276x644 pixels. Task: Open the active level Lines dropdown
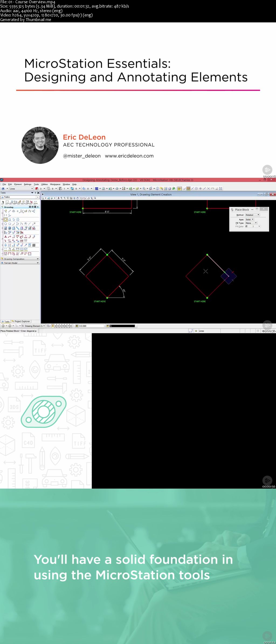pos(21,189)
